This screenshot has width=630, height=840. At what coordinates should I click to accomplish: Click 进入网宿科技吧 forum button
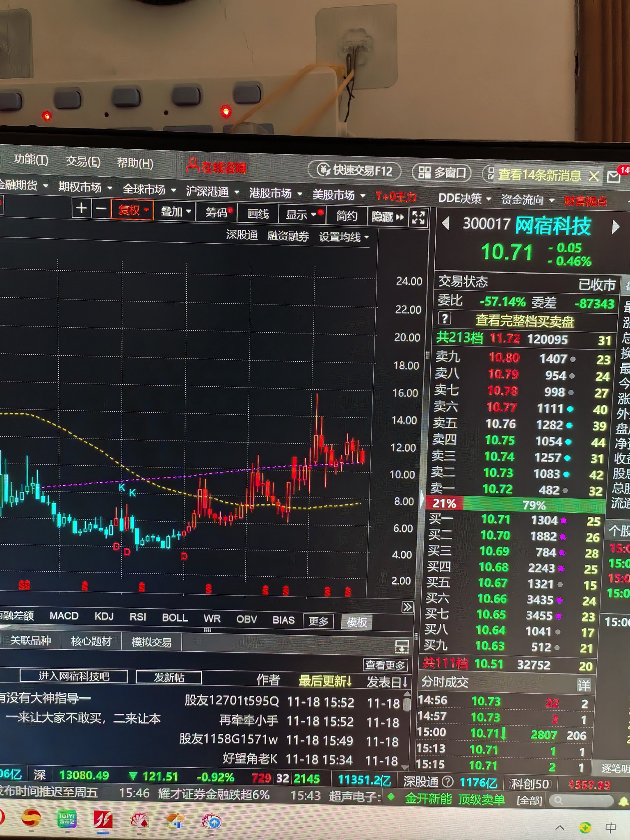(74, 676)
